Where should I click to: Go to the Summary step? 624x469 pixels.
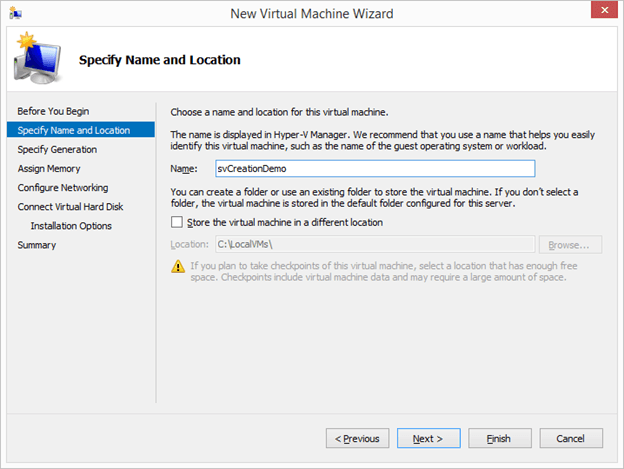(37, 245)
